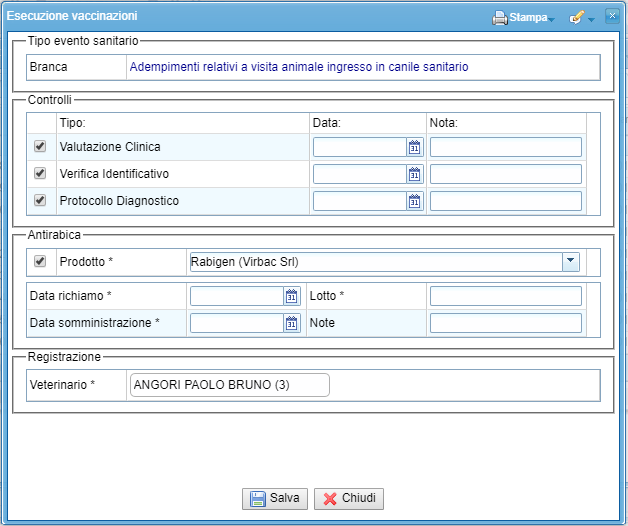The height and width of the screenshot is (526, 628).
Task: Uncheck Valutazione Clinica checkbox
Action: pos(40,146)
